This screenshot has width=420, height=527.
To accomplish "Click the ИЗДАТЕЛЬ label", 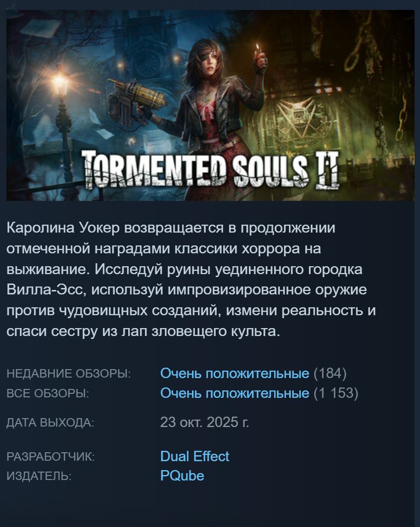I will pos(39,476).
